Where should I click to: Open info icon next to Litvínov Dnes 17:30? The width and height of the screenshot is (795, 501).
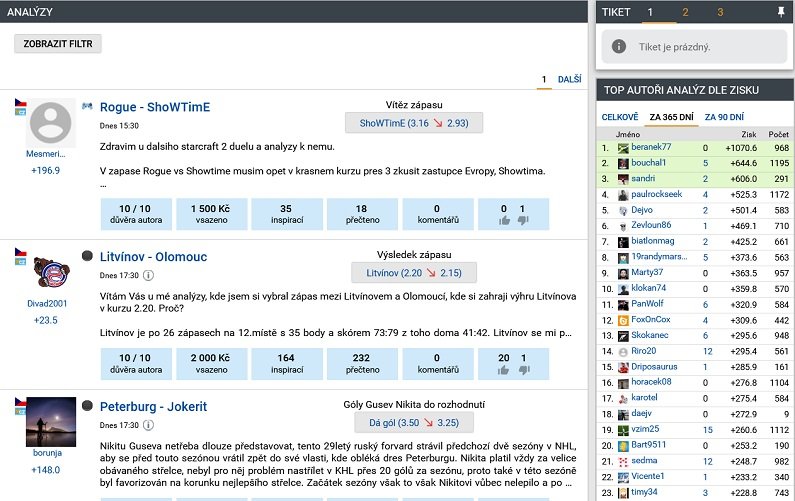click(148, 275)
